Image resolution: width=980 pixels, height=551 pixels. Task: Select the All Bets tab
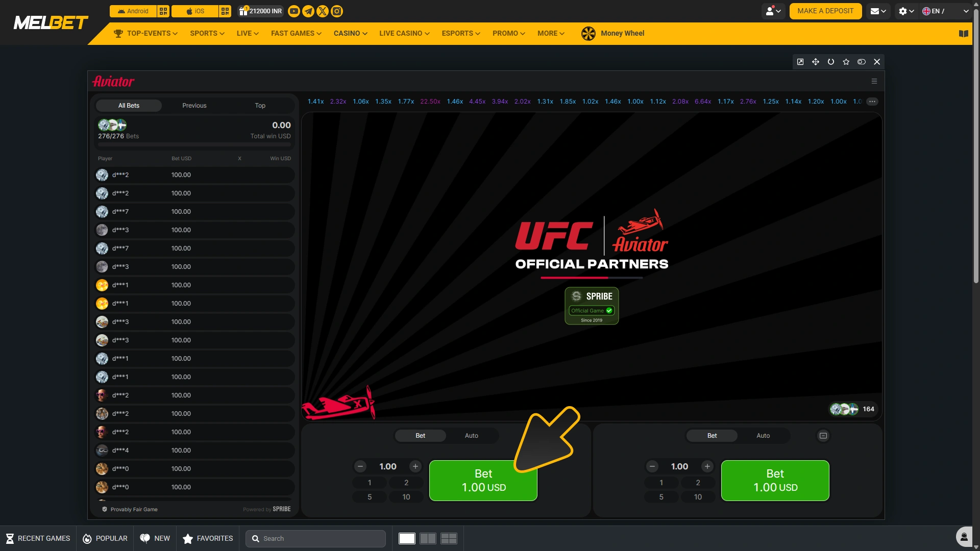point(129,106)
